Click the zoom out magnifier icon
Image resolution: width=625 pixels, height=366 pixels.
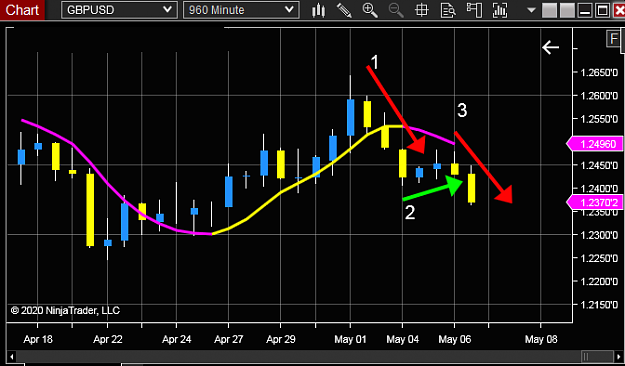[x=396, y=10]
